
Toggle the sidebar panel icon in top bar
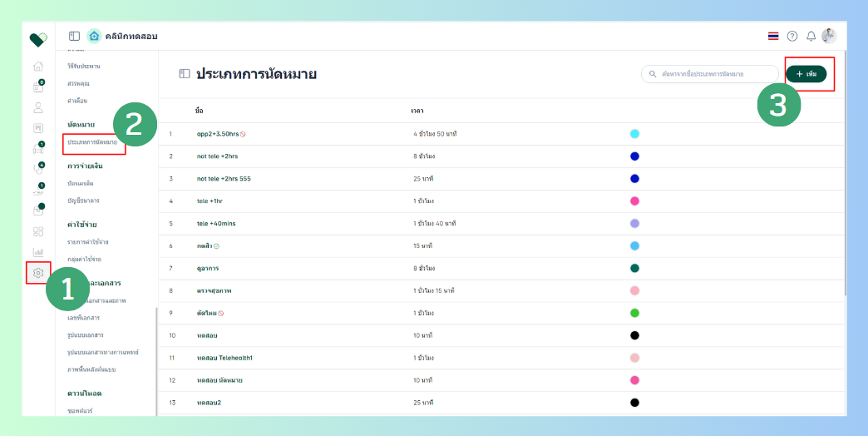tap(74, 36)
